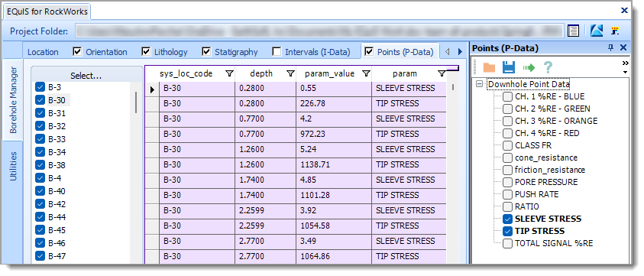Screen dimensions: 644x276
Task: Select the first row indicator arrow
Action: [x=152, y=89]
